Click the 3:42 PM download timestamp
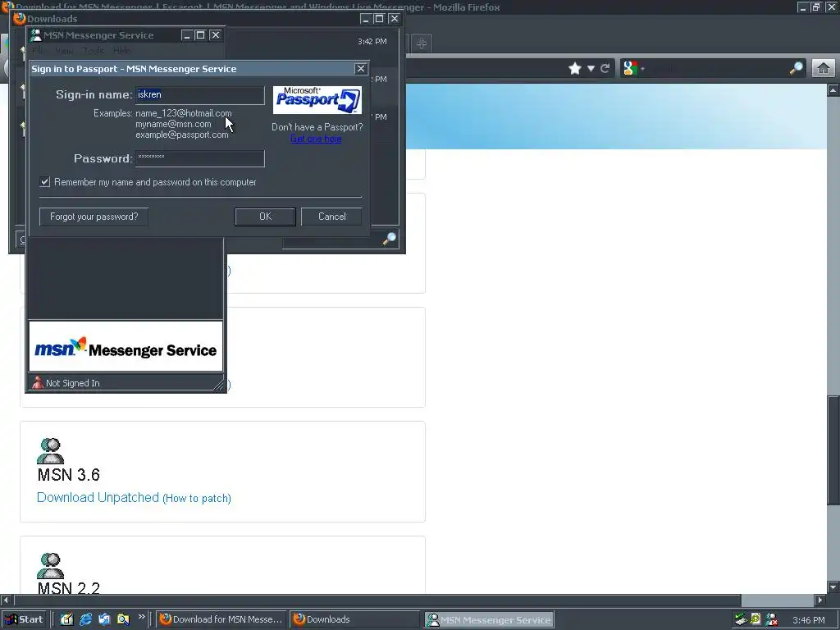The width and height of the screenshot is (840, 630). pos(372,41)
